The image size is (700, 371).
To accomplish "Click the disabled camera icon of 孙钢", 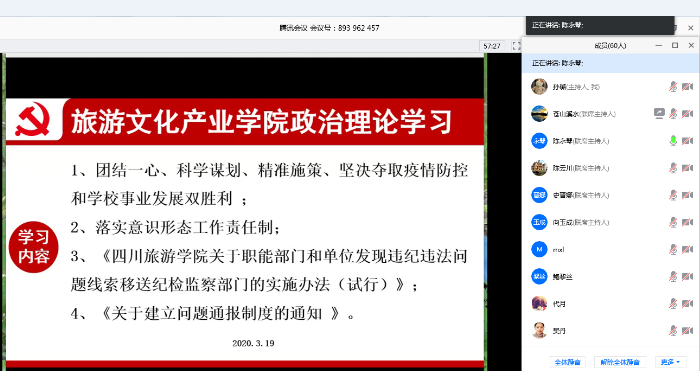I will click(688, 87).
